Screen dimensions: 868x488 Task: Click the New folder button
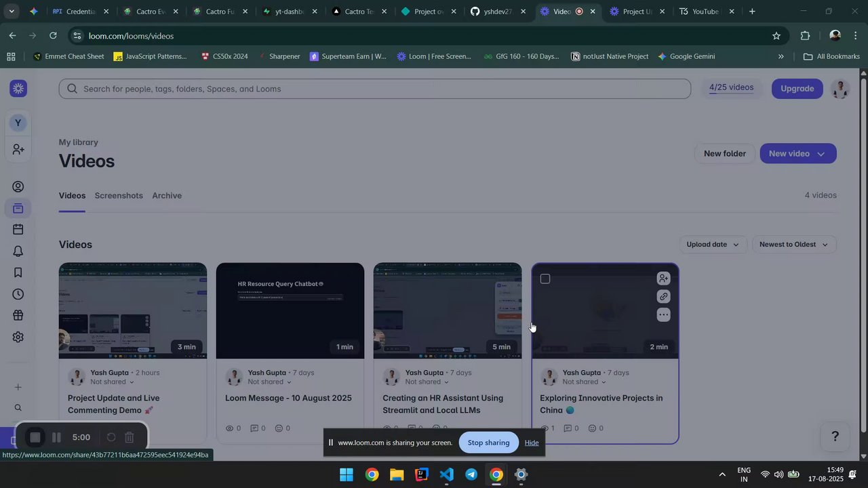724,154
